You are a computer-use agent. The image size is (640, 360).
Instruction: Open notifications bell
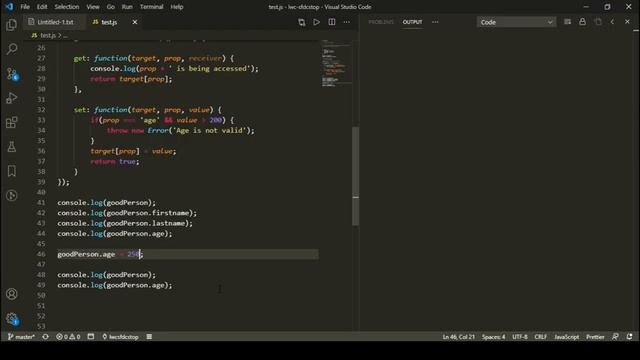tap(629, 337)
